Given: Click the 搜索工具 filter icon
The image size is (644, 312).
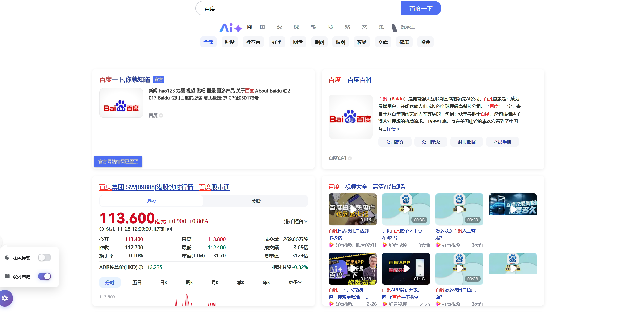Looking at the screenshot, I should (394, 27).
